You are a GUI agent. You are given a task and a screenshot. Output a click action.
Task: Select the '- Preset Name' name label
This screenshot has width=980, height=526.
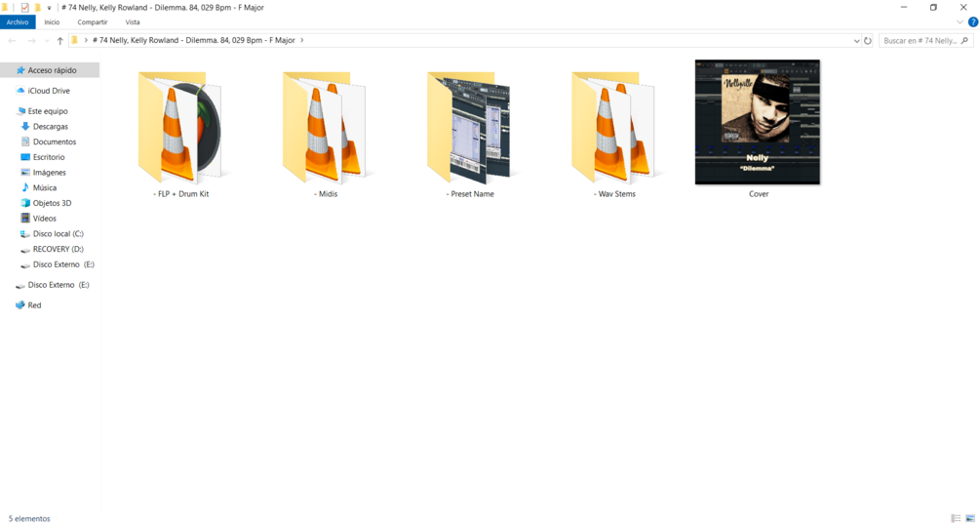coord(470,194)
